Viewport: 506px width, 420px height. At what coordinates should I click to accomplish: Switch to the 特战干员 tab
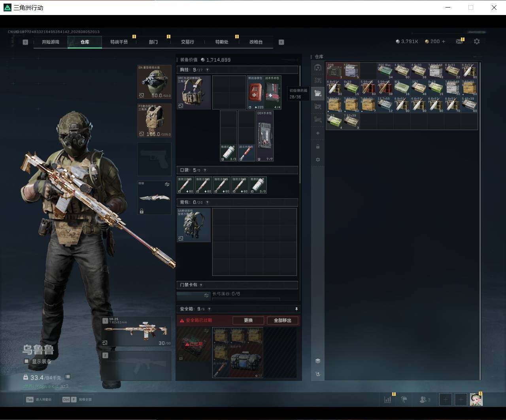pyautogui.click(x=119, y=42)
